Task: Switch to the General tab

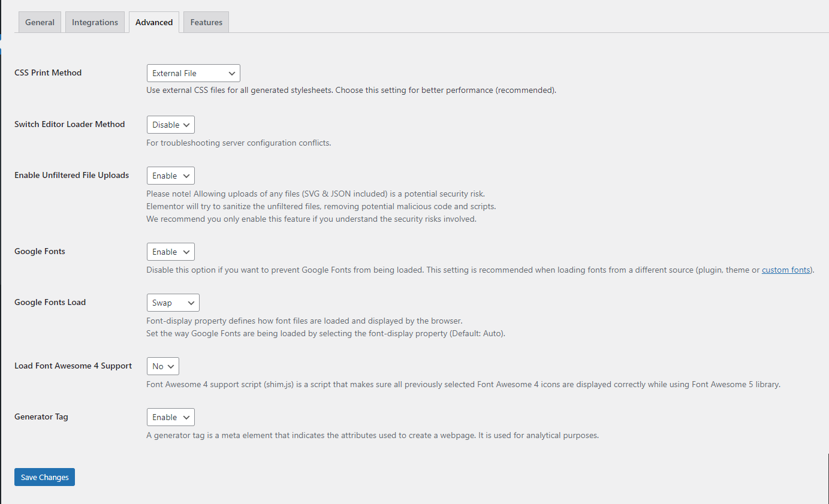Action: coord(40,22)
